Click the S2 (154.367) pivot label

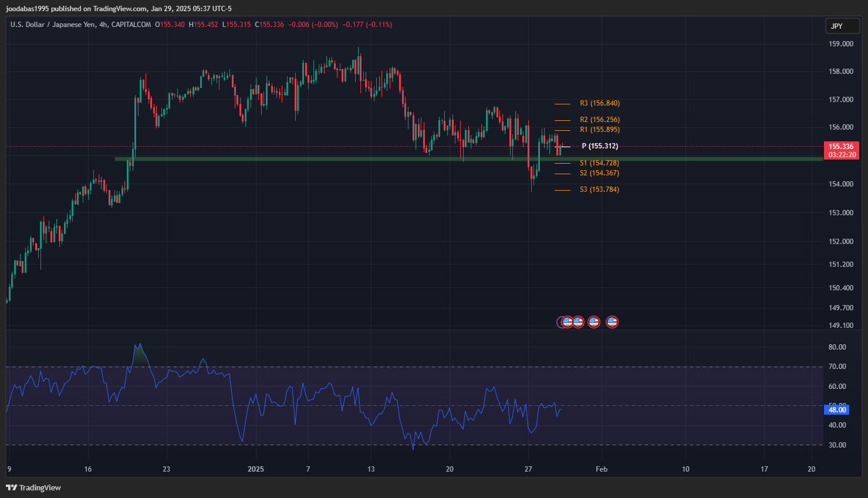tap(599, 173)
